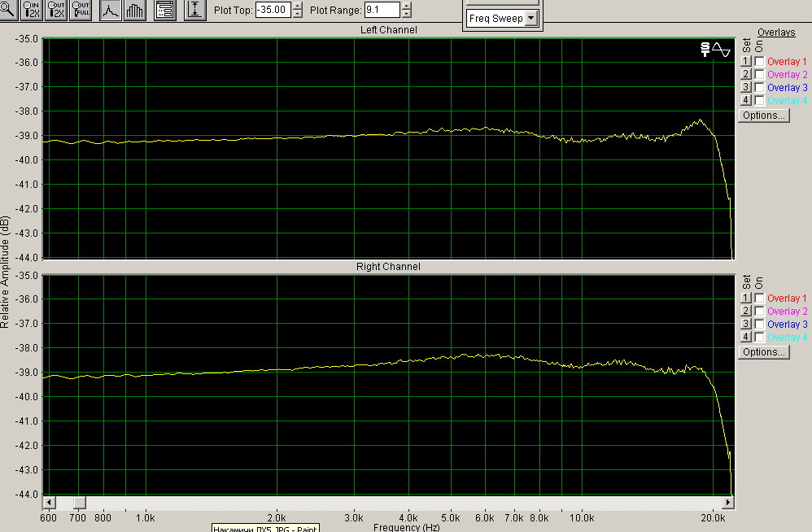Click the Zoom In 2X icon
Image resolution: width=812 pixels, height=532 pixels.
click(33, 11)
